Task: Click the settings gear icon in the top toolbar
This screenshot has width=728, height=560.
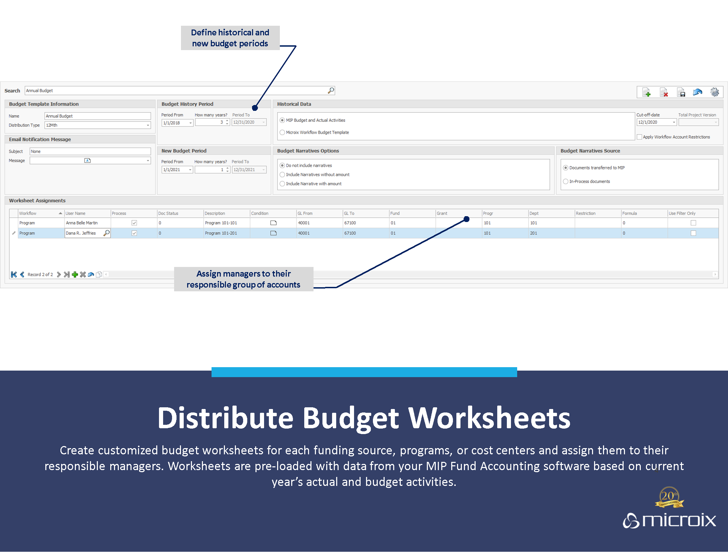Action: tap(715, 92)
